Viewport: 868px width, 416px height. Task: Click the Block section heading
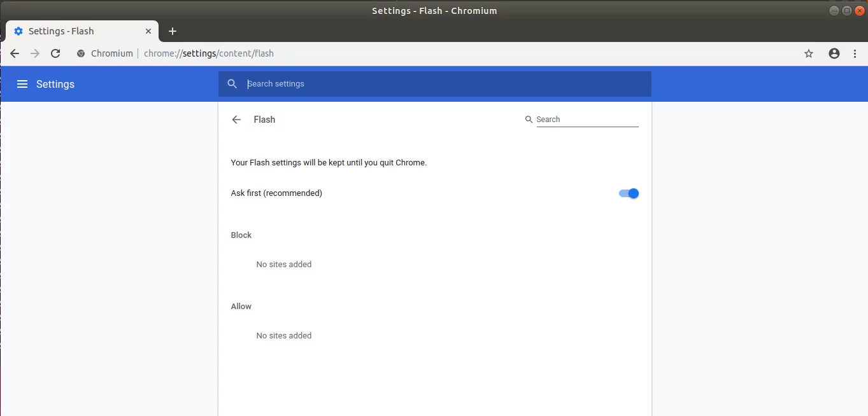click(x=241, y=235)
